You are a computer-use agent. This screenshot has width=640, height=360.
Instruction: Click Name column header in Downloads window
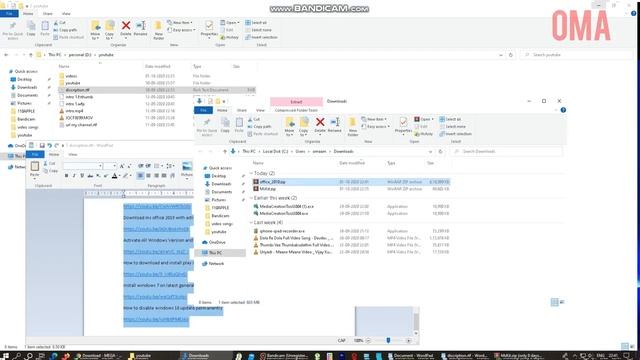tap(258, 163)
